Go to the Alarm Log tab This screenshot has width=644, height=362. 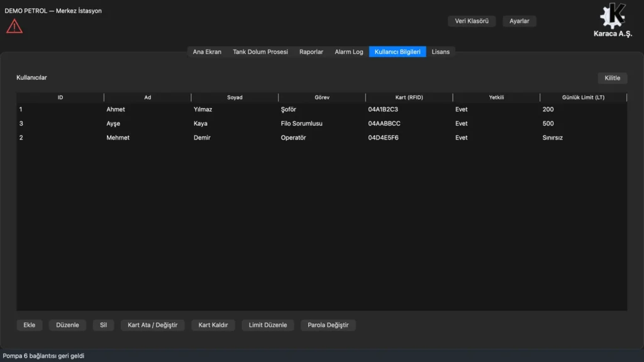coord(348,52)
